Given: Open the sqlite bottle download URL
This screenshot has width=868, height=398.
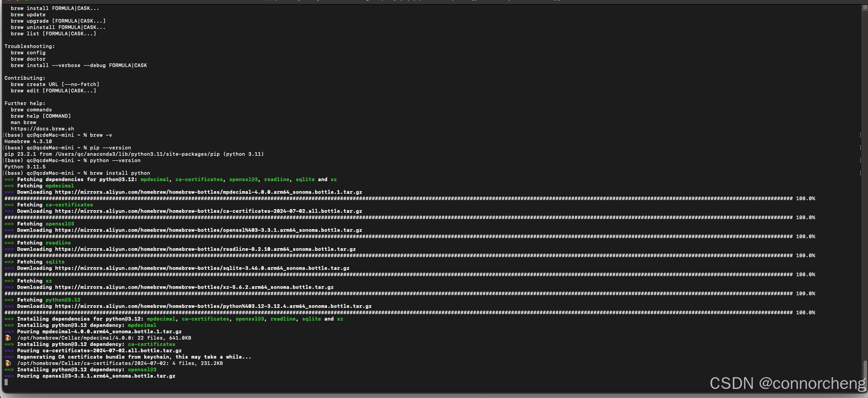Looking at the screenshot, I should tap(202, 268).
